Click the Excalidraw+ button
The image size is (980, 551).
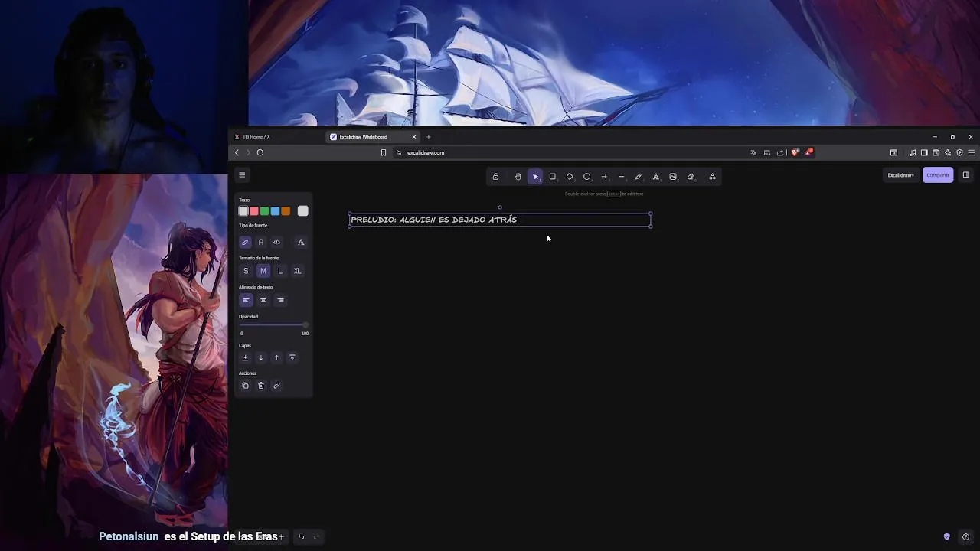pos(901,175)
